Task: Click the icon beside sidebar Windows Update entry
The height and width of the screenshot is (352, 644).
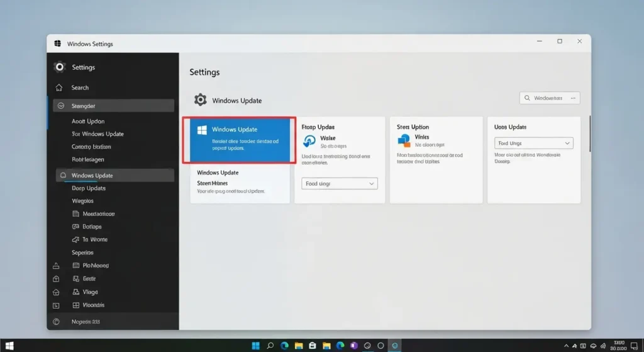Action: (x=63, y=175)
